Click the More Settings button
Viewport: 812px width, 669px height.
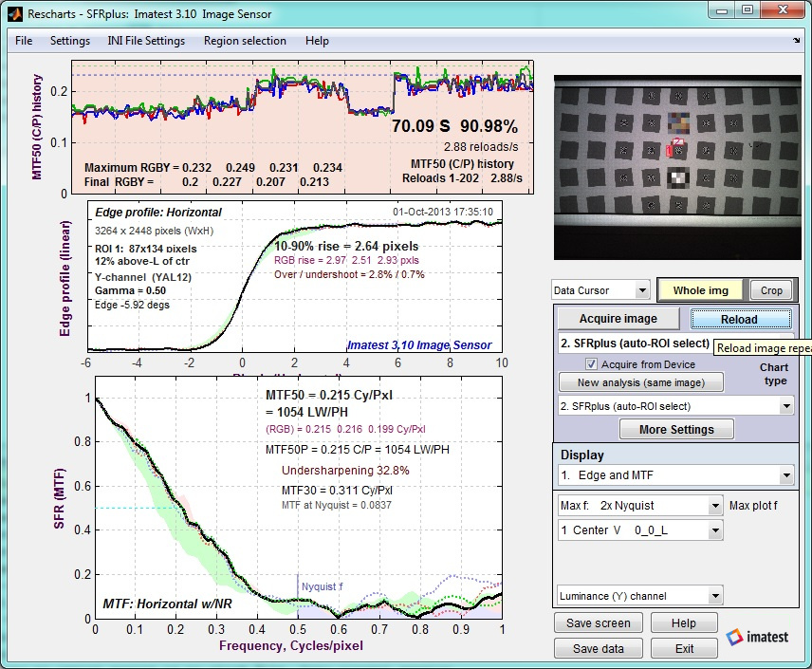676,429
